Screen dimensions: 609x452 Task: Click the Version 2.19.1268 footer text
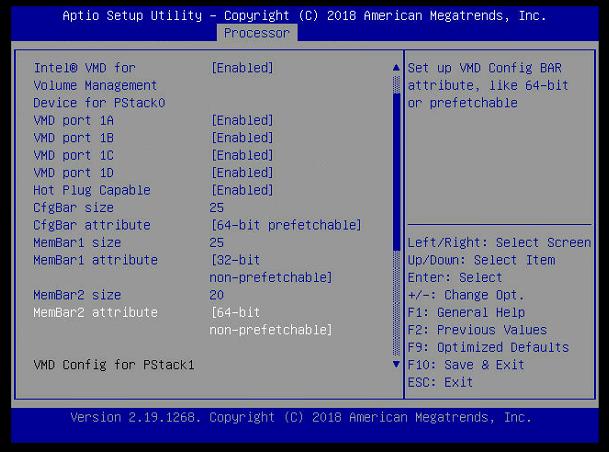pos(301,417)
